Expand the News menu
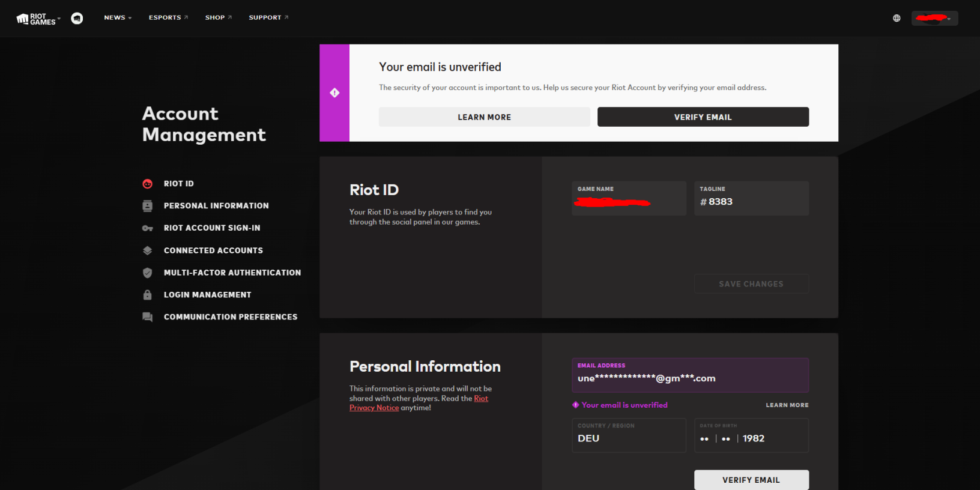 117,17
